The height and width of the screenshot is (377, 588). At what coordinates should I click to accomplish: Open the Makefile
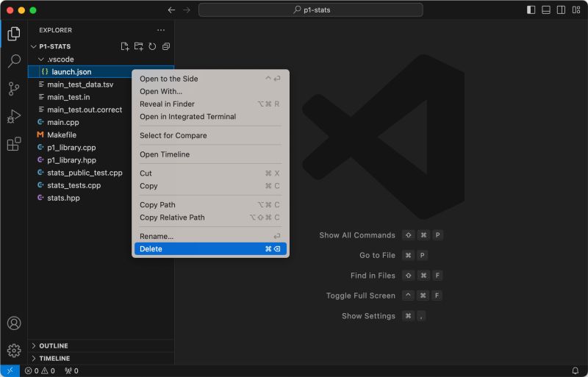click(x=62, y=134)
